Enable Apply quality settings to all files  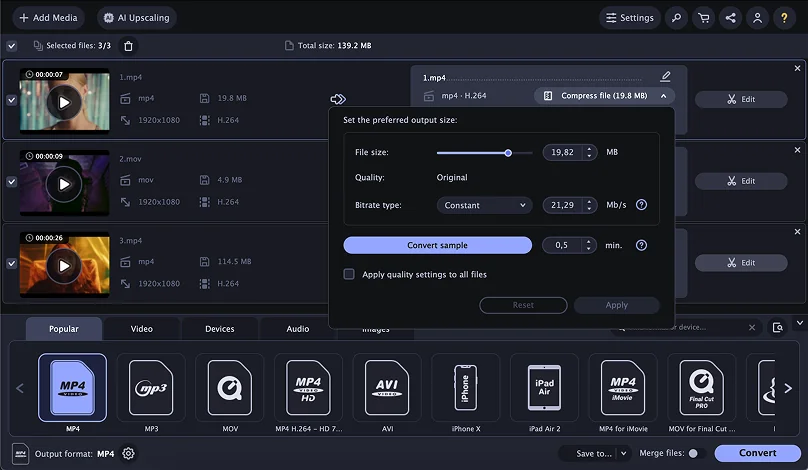(x=349, y=274)
